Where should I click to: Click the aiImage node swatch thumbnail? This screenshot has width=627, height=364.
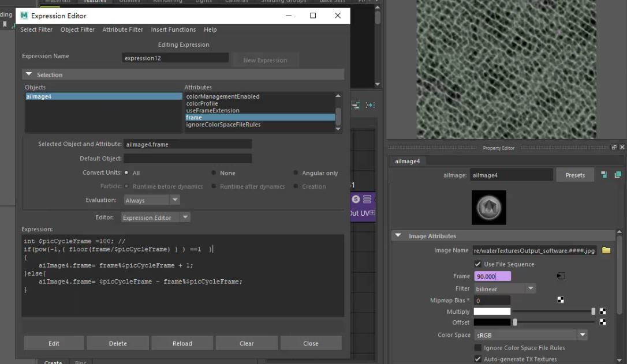tap(488, 207)
